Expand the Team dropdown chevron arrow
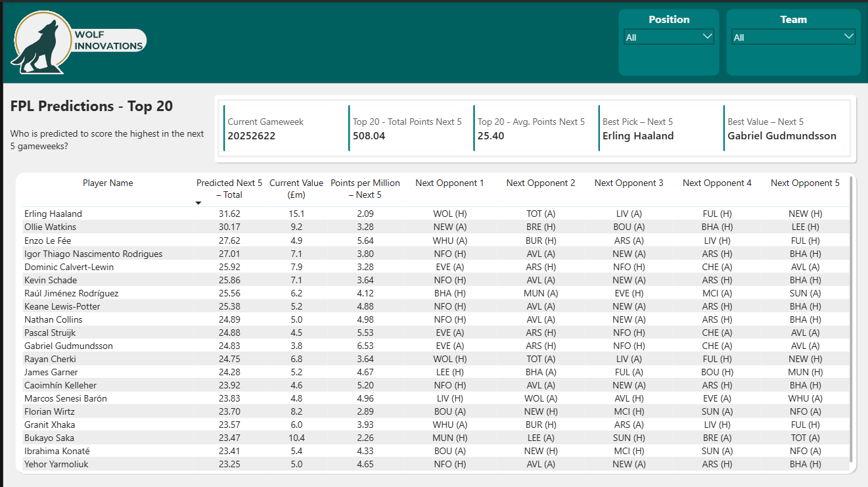This screenshot has width=868, height=487. tap(848, 37)
